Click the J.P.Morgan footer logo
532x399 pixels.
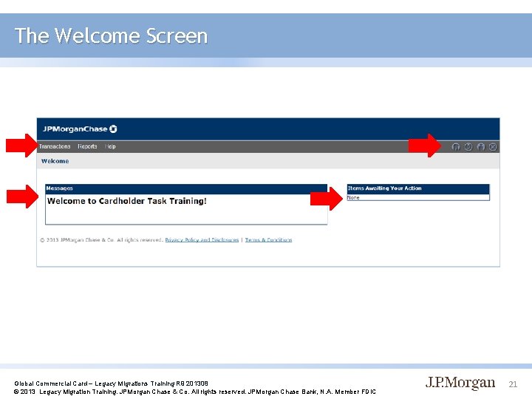coord(460,383)
